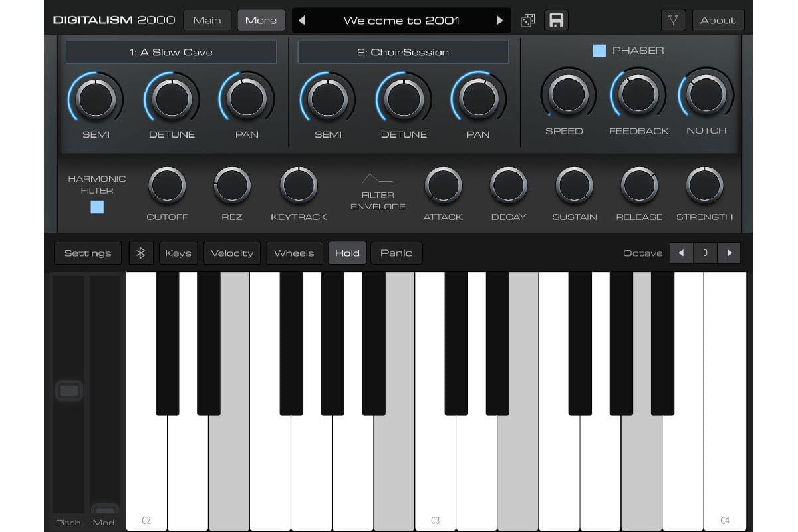The width and height of the screenshot is (798, 532).
Task: Open oscillator 2 'ChoirSession' selector
Action: [x=403, y=52]
